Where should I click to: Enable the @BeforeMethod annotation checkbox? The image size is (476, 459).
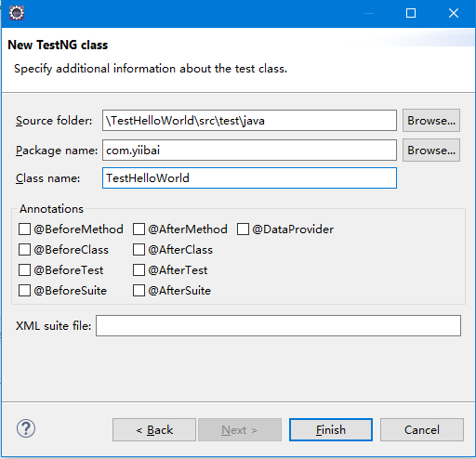24,229
